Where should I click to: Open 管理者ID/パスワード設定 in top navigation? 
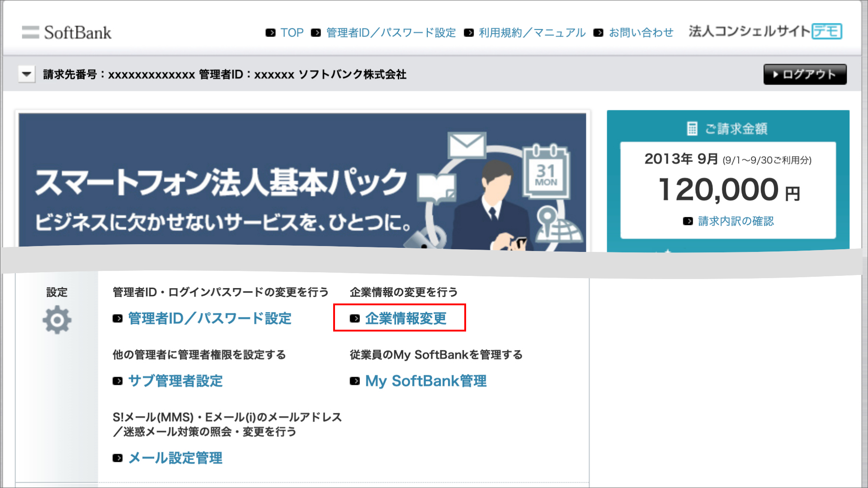coord(391,33)
